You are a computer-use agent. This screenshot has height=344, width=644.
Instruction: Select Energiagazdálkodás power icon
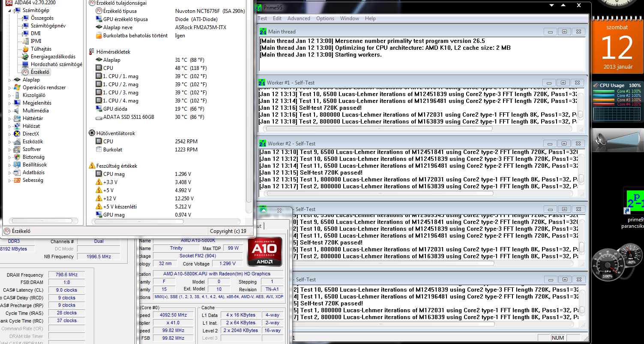[25, 57]
